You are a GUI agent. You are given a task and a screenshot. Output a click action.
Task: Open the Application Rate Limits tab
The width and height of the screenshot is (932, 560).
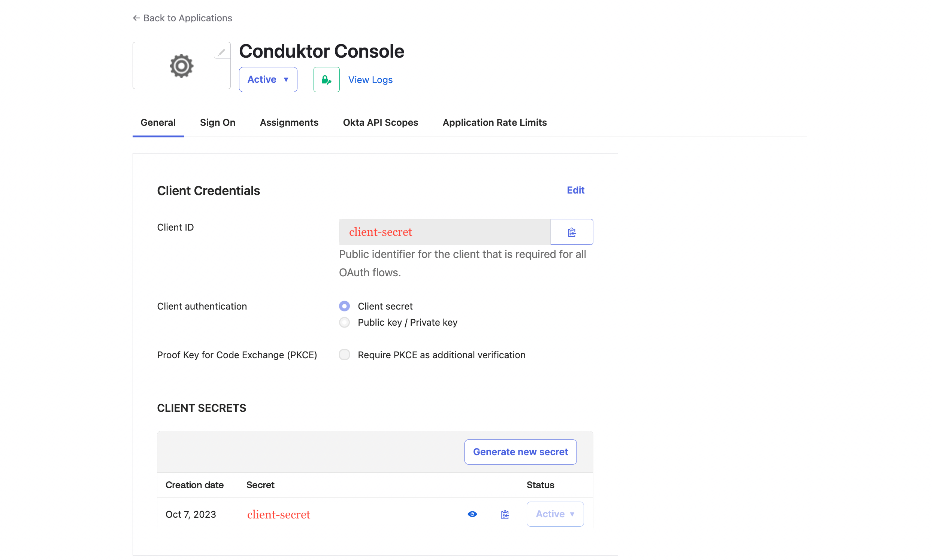[494, 123]
